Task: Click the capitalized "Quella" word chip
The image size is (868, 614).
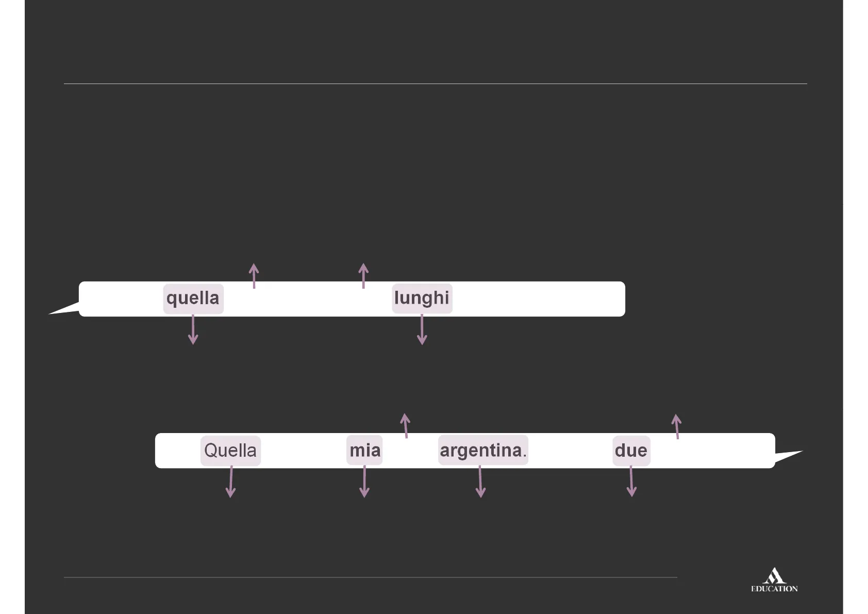Action: (x=230, y=451)
